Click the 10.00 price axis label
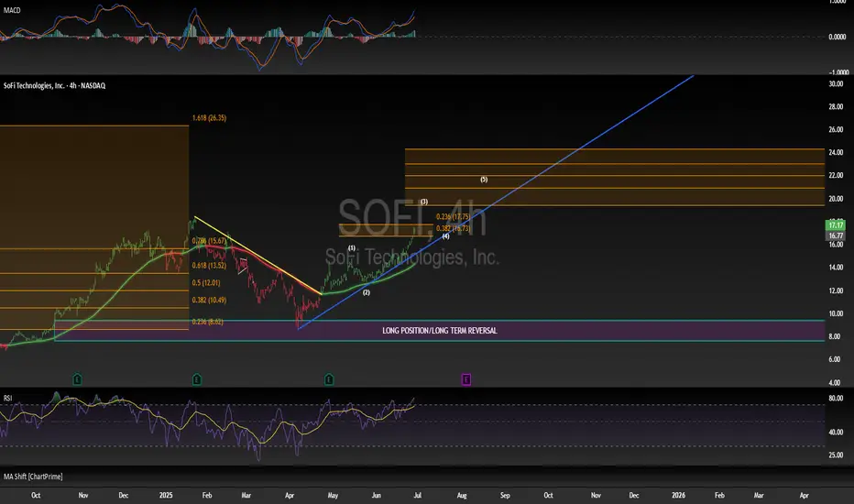Image resolution: width=854 pixels, height=504 pixels. tap(836, 313)
